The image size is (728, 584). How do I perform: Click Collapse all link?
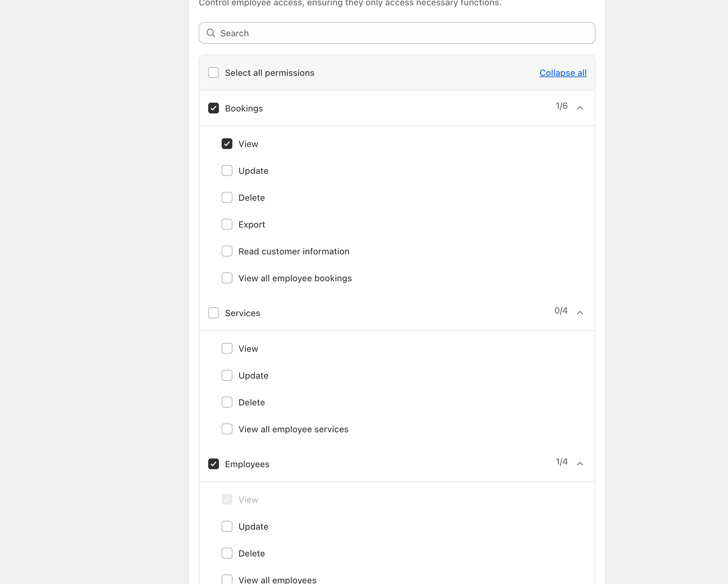click(x=562, y=73)
